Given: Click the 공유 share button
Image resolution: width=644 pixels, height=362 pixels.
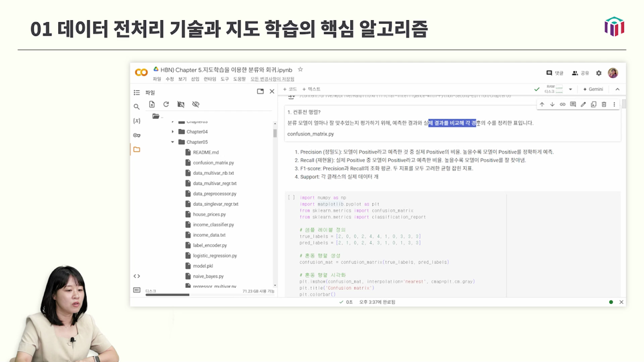Looking at the screenshot, I should tap(580, 73).
